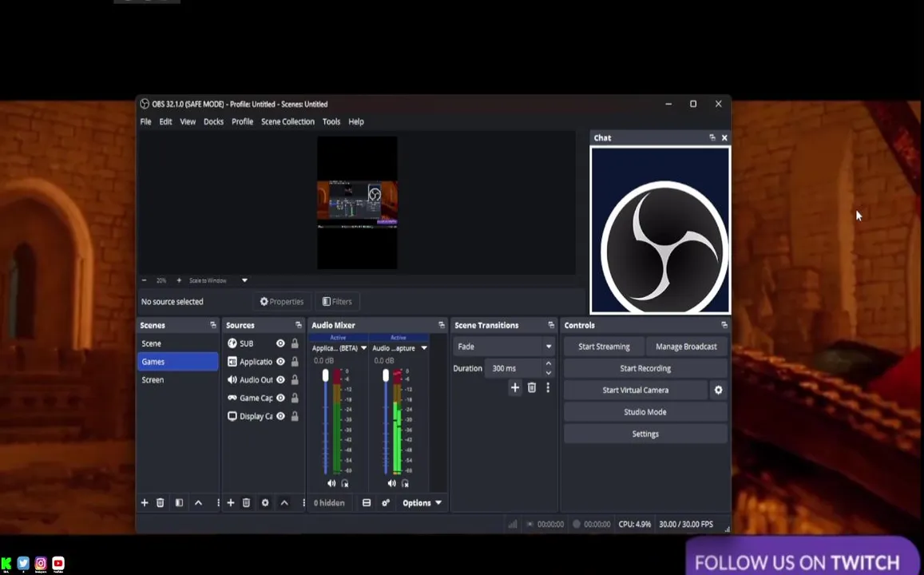
Task: Open advanced audio properties gears icon
Action: pos(386,502)
